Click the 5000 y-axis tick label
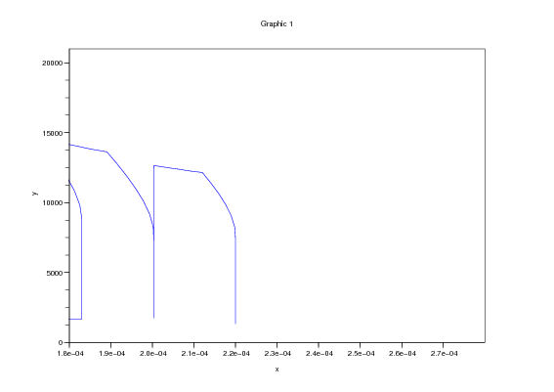The width and height of the screenshot is (554, 392). click(55, 273)
